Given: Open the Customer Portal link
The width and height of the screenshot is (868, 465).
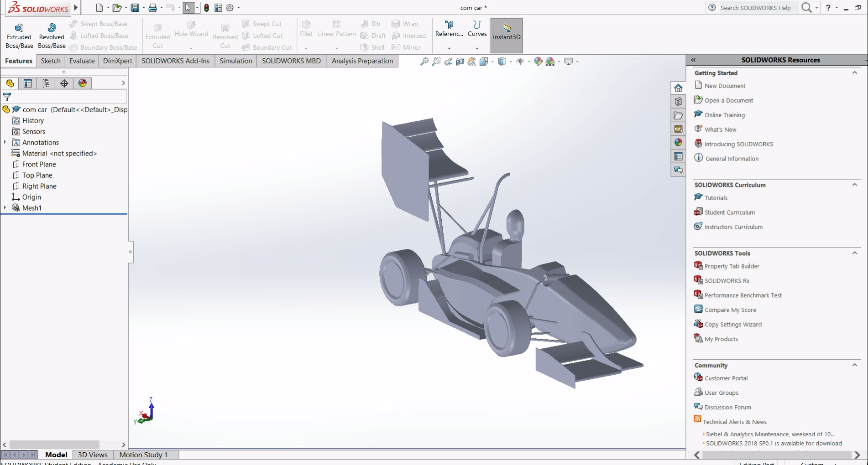Looking at the screenshot, I should pyautogui.click(x=726, y=378).
